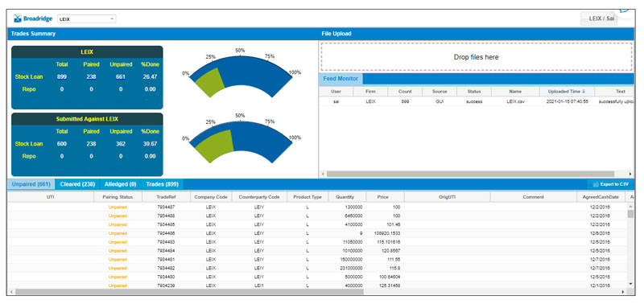Screen dimensions: 644x308
Task: Click the Feed Monitor scroll-right arrow
Action: [630, 174]
